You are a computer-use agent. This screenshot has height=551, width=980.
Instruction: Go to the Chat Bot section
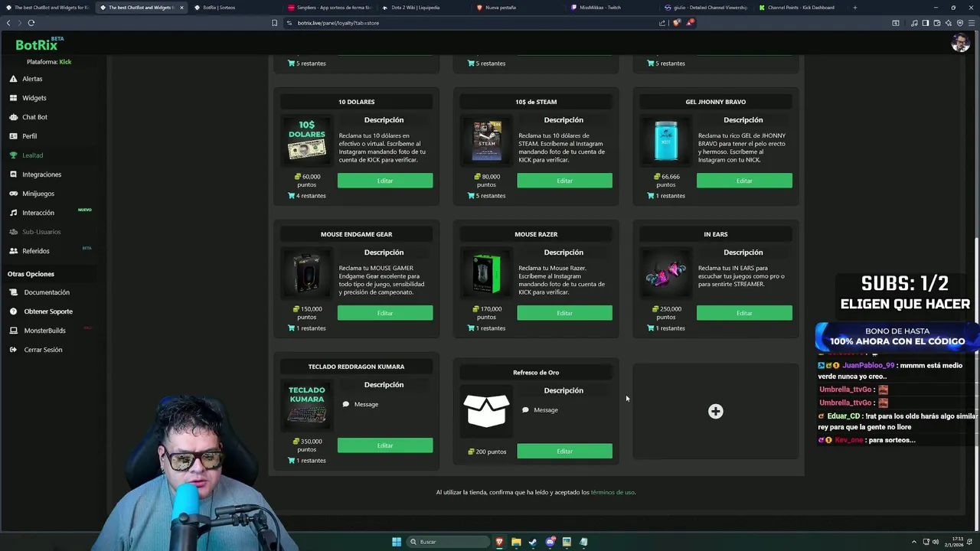(x=34, y=117)
